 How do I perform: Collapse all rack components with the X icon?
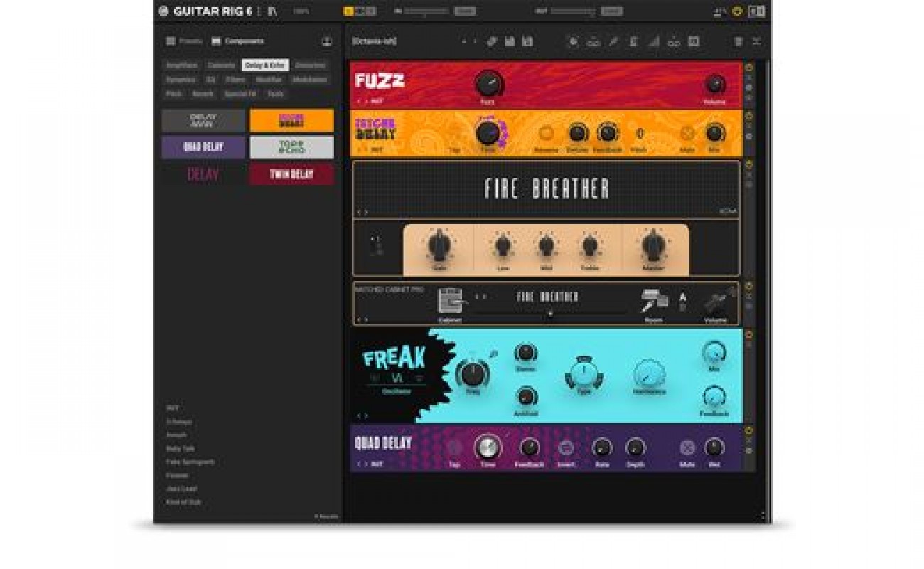(x=756, y=41)
